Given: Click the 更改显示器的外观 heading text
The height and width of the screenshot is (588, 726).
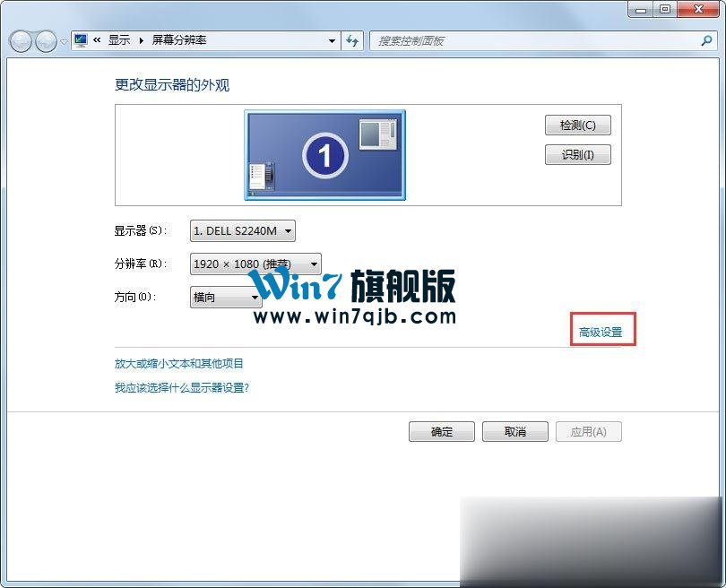Looking at the screenshot, I should [172, 85].
